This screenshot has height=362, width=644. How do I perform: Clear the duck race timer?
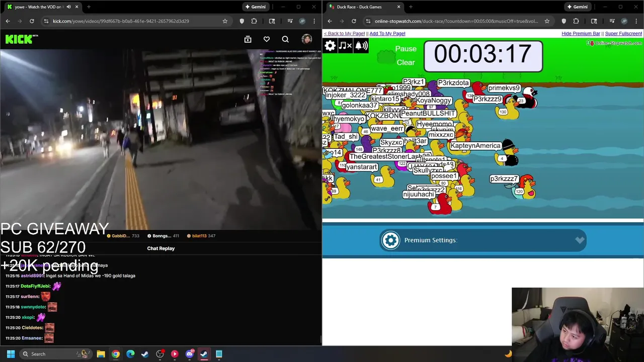(x=406, y=63)
